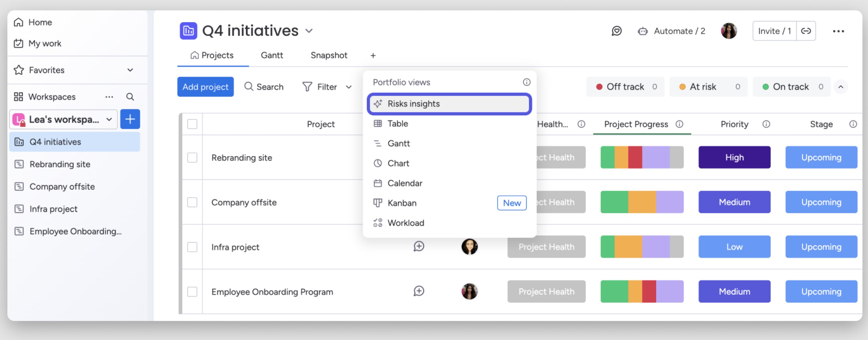Click the user avatar in header
The height and width of the screenshot is (340, 868).
[729, 31]
